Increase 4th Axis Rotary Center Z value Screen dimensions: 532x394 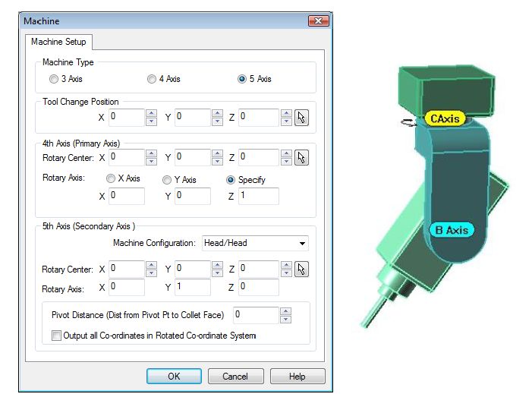click(285, 153)
